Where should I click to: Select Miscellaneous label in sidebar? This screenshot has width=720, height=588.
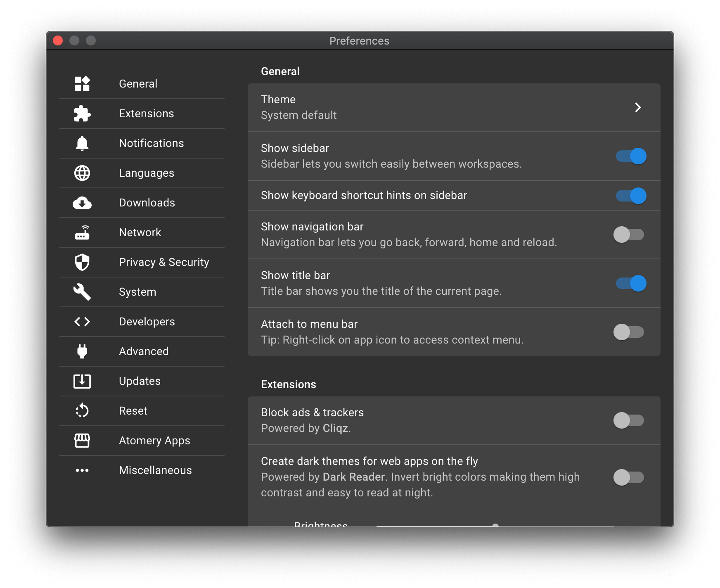[x=155, y=470]
